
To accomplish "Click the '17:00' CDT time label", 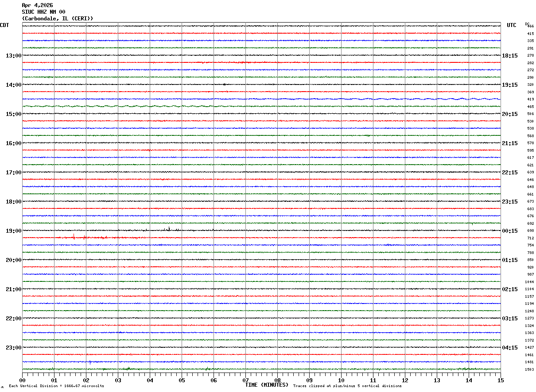I will pos(13,173).
